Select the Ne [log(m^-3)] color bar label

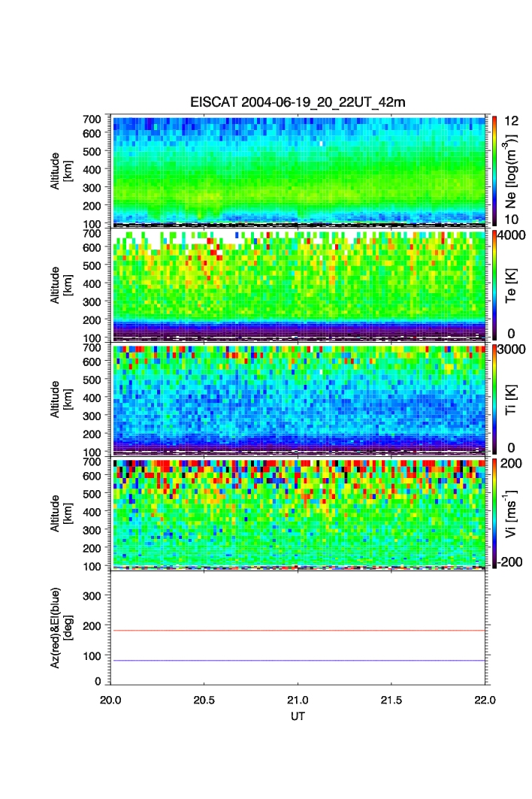pyautogui.click(x=513, y=170)
